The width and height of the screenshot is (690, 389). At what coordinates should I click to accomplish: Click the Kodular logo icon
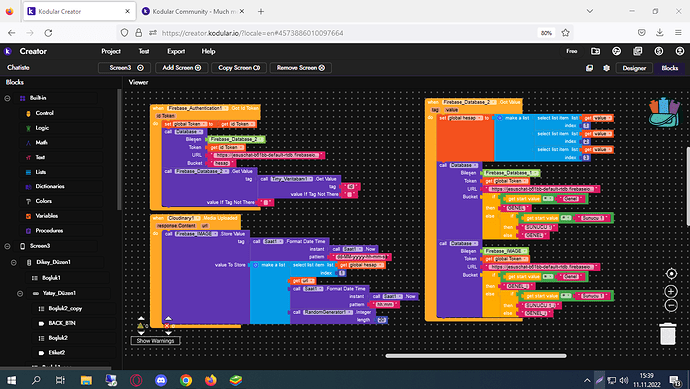pyautogui.click(x=7, y=51)
